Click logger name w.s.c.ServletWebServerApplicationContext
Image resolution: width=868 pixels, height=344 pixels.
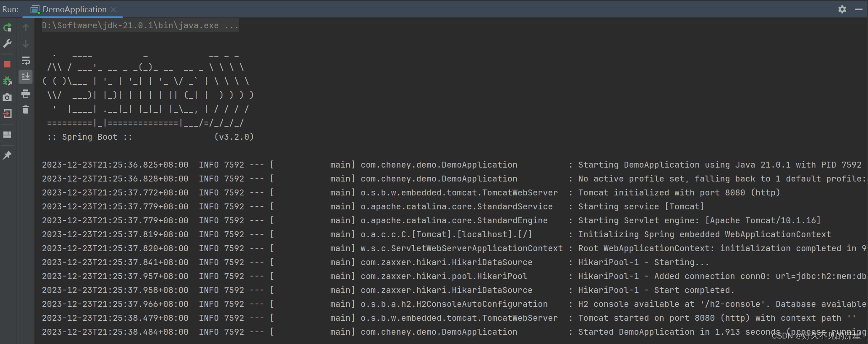[x=462, y=248]
